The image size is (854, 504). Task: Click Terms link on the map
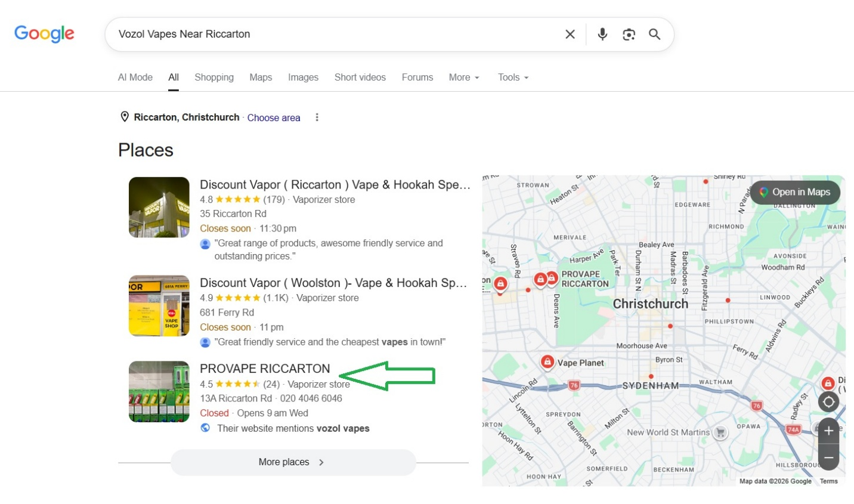[x=828, y=481]
